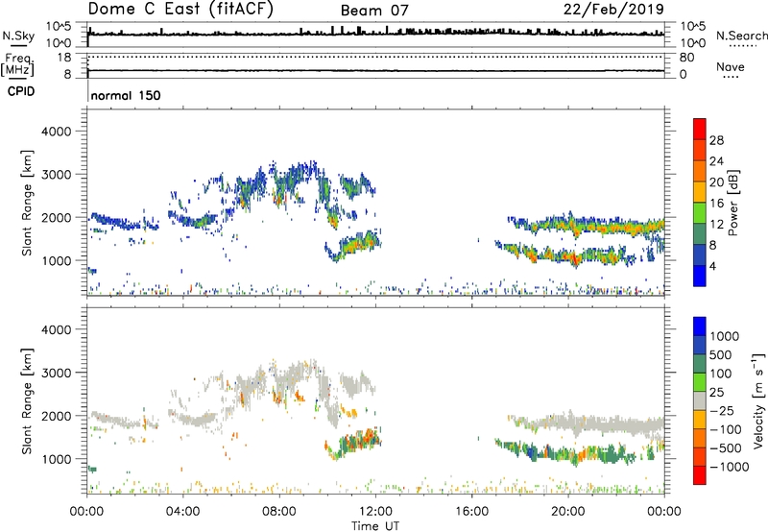Viewport: 768px width, 532px height.
Task: Click the "-500" value on velocity colorbar
Action: pos(725,447)
